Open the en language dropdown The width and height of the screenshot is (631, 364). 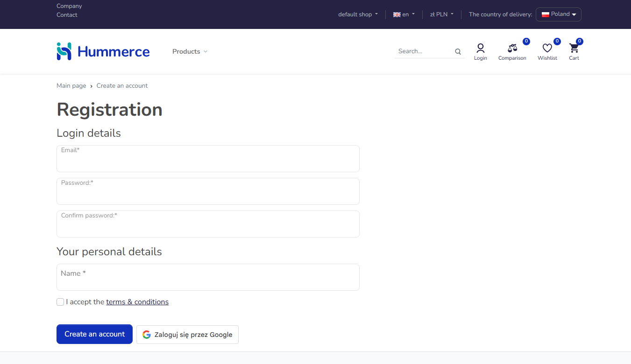pos(404,14)
